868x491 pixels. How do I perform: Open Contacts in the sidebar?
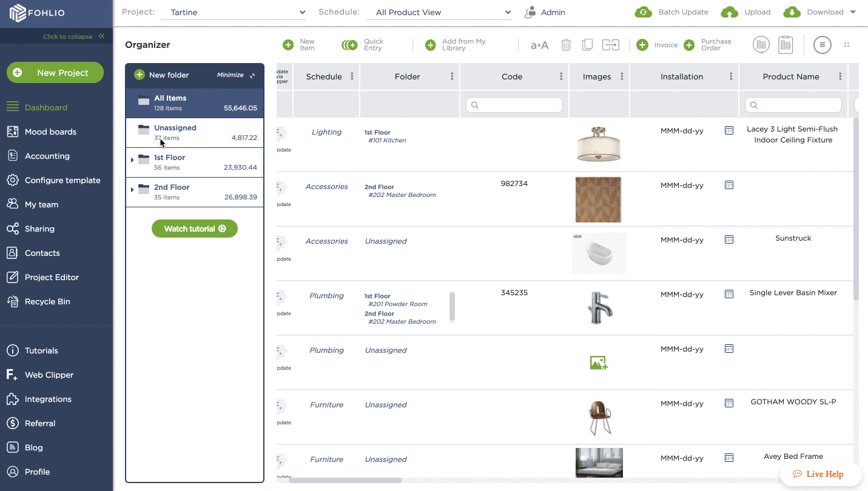[x=42, y=253]
